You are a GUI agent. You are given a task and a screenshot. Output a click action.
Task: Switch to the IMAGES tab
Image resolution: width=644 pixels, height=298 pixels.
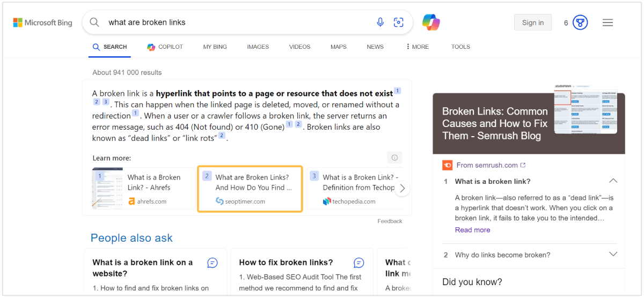[258, 47]
